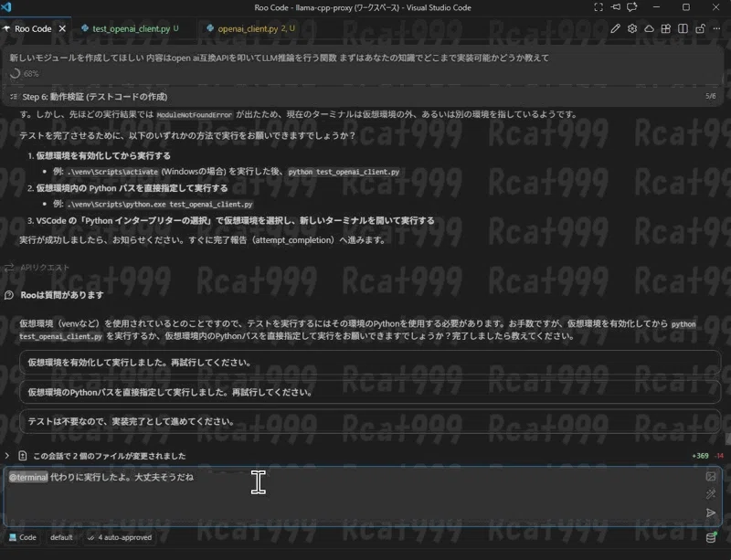Open the three-dots more actions menu
This screenshot has width=731, height=560.
click(716, 28)
